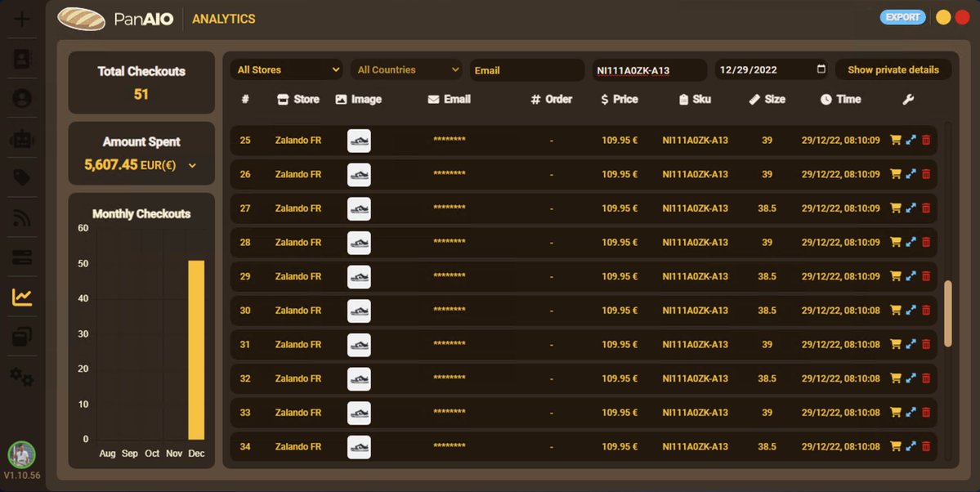Click the Time column header
Image resolution: width=980 pixels, height=492 pixels.
[x=840, y=100]
